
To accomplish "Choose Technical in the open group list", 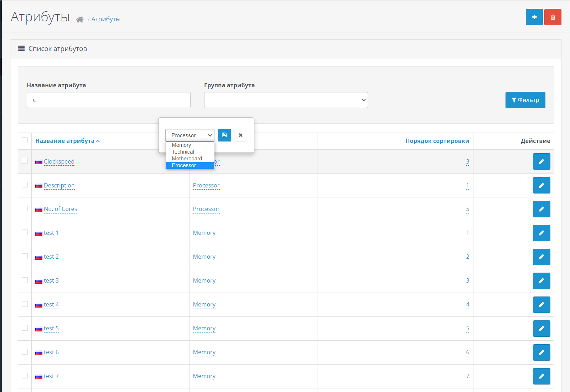I will pyautogui.click(x=190, y=152).
